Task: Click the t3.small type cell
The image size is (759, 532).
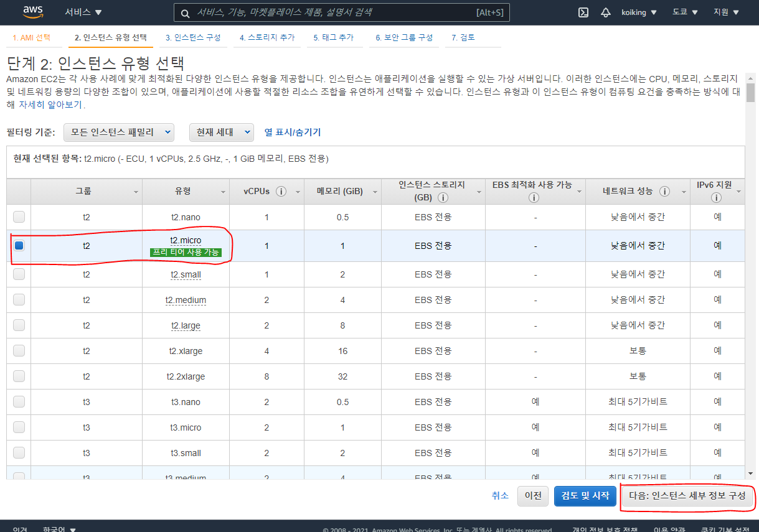Action: tap(186, 453)
